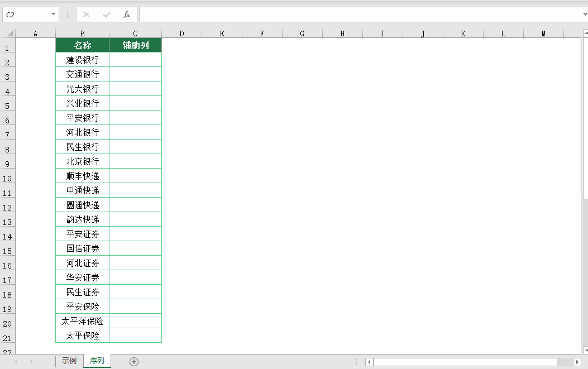Select column H header
Viewport: 588px width, 369px height.
342,33
